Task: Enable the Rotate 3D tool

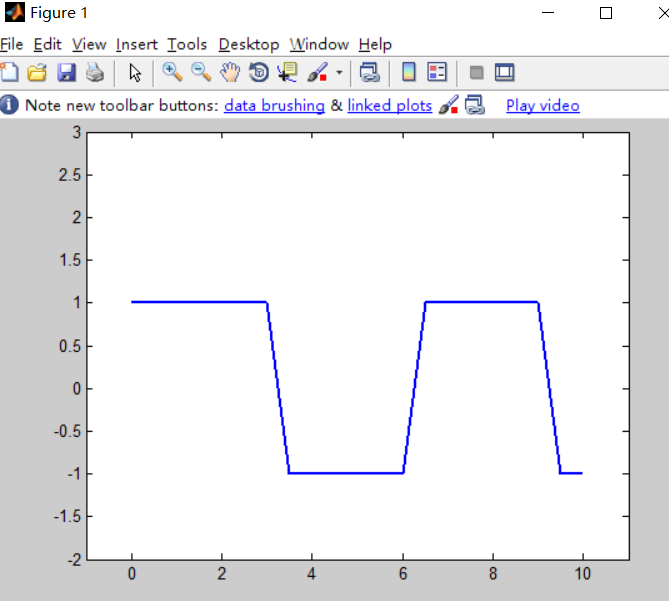Action: coord(259,72)
